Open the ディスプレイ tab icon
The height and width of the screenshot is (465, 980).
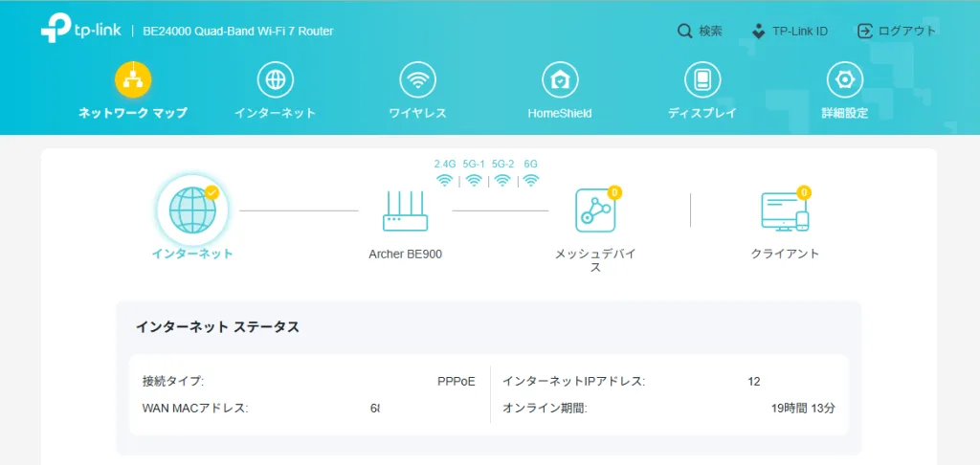point(702,80)
